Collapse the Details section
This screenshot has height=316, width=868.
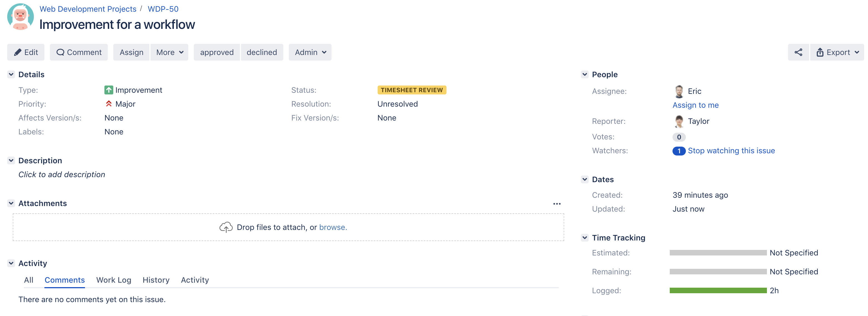click(x=11, y=74)
